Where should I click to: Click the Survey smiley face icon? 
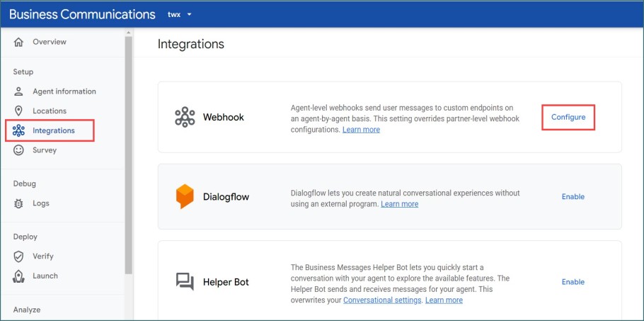18,150
